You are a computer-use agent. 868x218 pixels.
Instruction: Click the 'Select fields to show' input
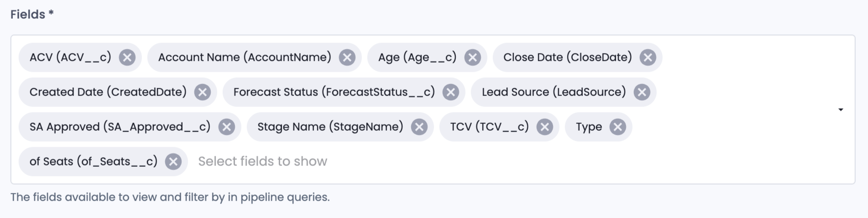point(511,161)
